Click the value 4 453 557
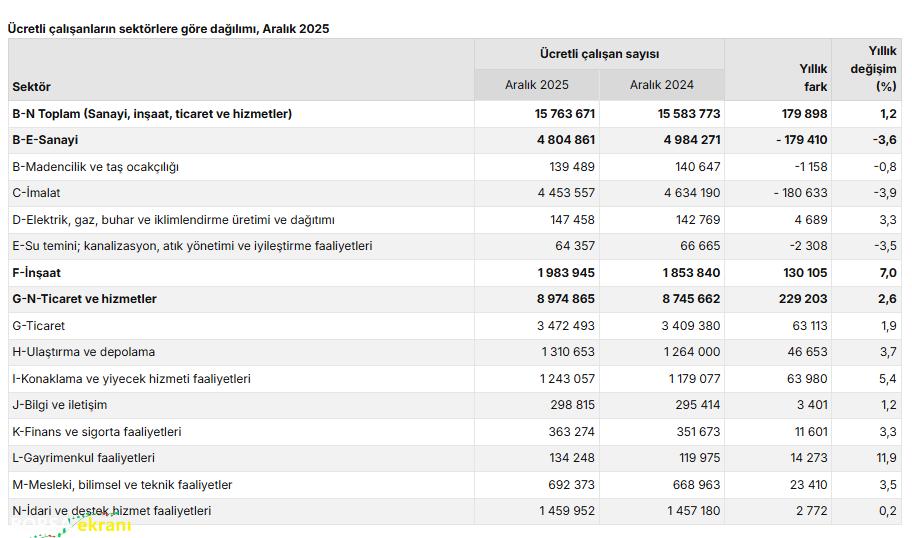Image resolution: width=912 pixels, height=538 pixels. pos(566,193)
